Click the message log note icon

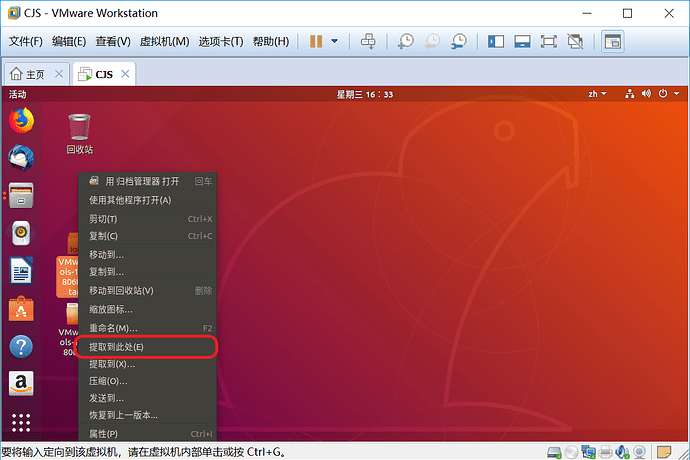[x=664, y=452]
